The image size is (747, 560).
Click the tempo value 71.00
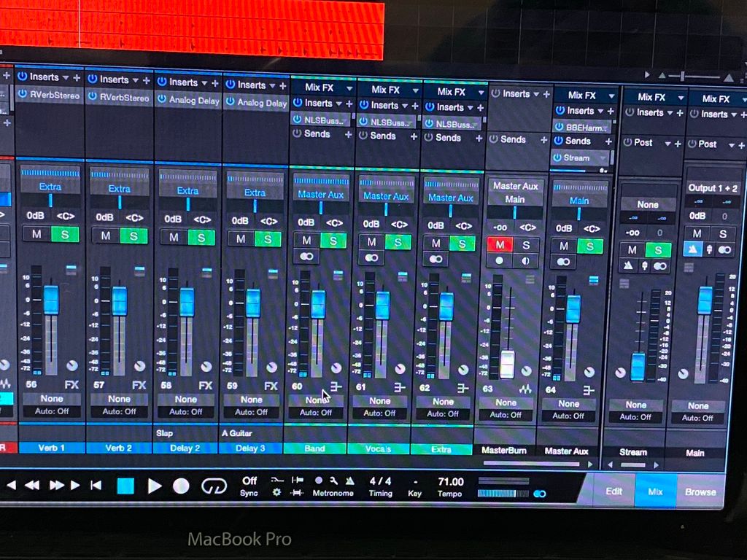tap(451, 482)
